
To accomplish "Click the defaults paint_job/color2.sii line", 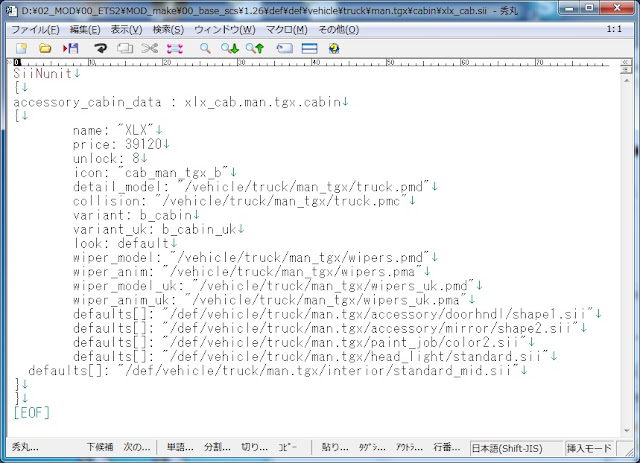I will (x=304, y=342).
